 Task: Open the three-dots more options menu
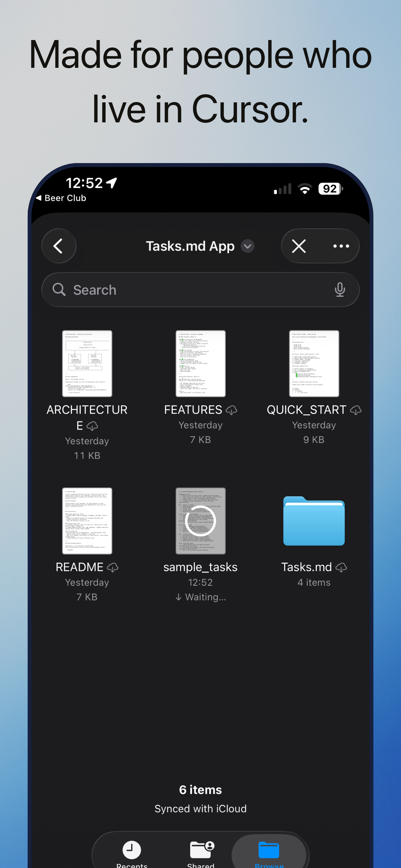341,246
